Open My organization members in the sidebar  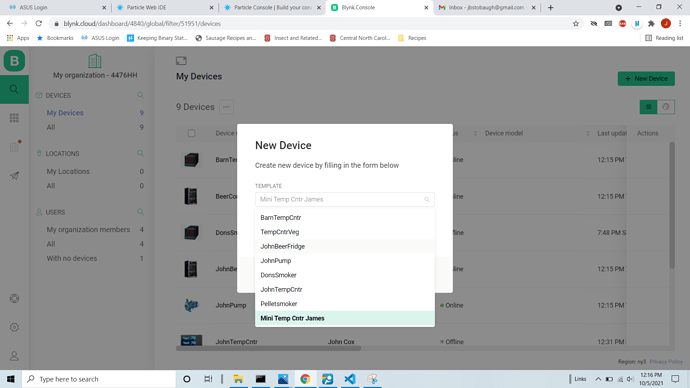click(88, 230)
